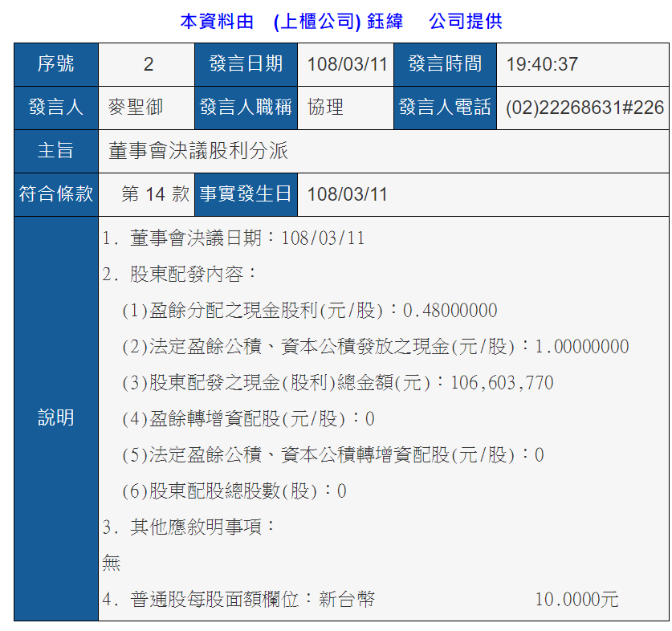Image resolution: width=672 pixels, height=631 pixels.
Task: Select the spokesperson name '麥聖御'
Action: 136,107
